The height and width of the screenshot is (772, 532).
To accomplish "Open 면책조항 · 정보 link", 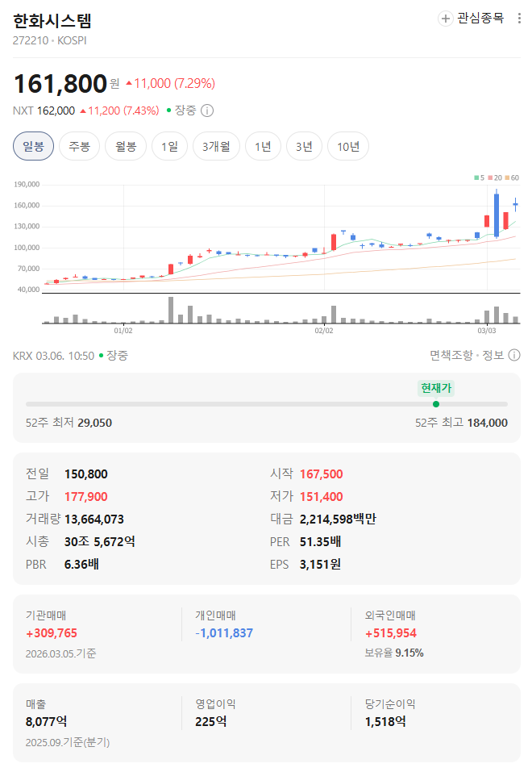I will 467,355.
